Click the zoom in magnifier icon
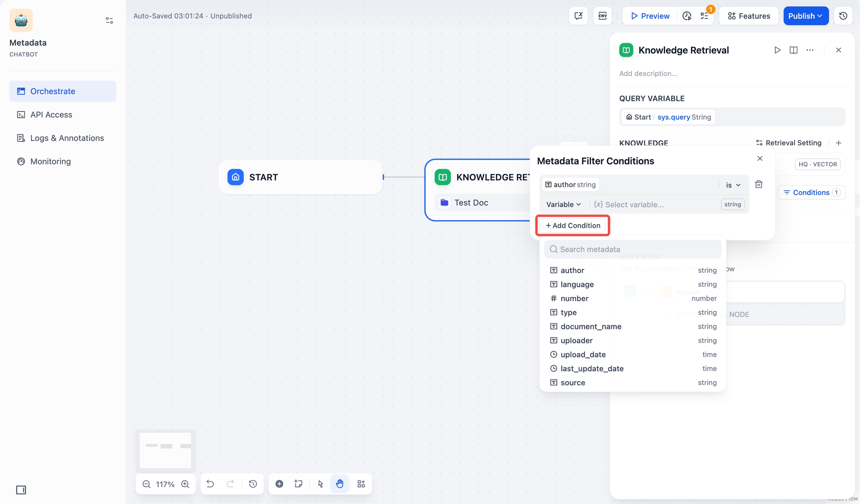 [185, 484]
